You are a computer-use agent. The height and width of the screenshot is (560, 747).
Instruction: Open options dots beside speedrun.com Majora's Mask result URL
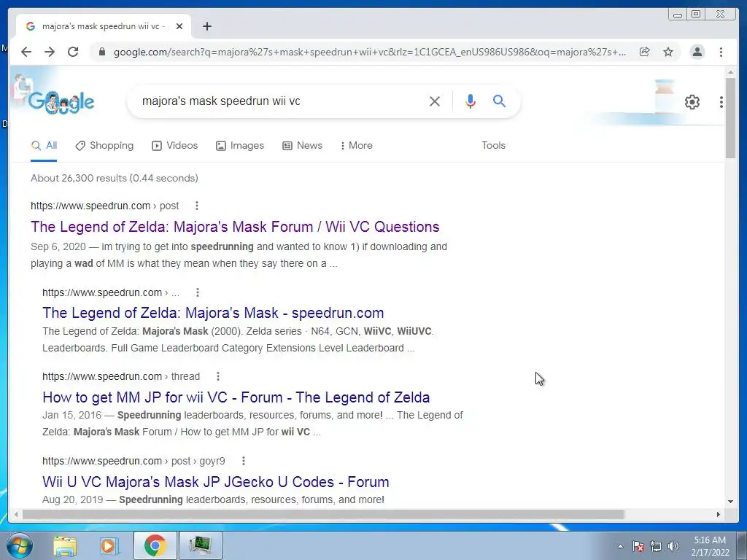click(x=198, y=292)
